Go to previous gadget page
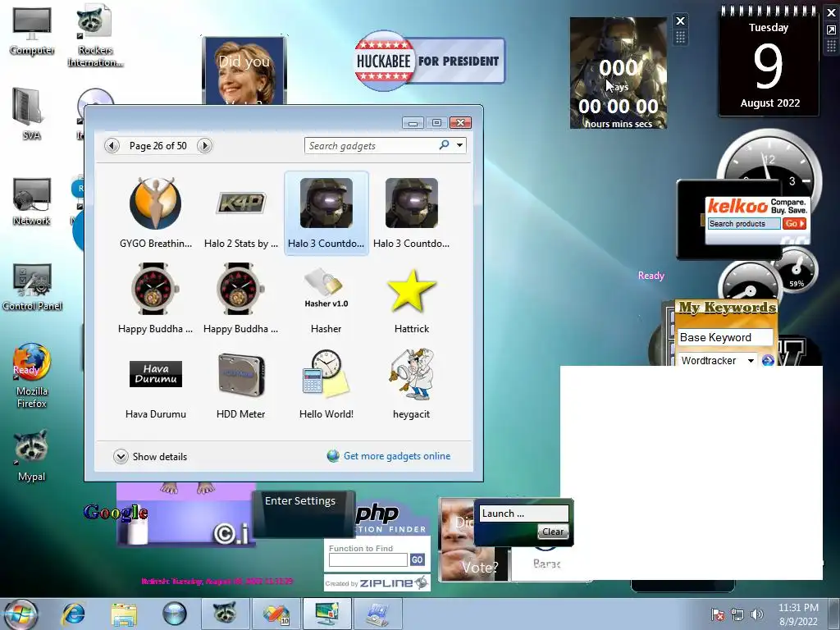This screenshot has height=630, width=840. tap(112, 146)
